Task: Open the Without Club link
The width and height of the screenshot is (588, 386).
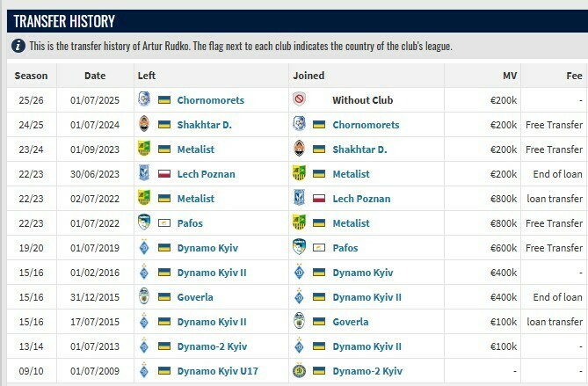Action: tap(362, 100)
